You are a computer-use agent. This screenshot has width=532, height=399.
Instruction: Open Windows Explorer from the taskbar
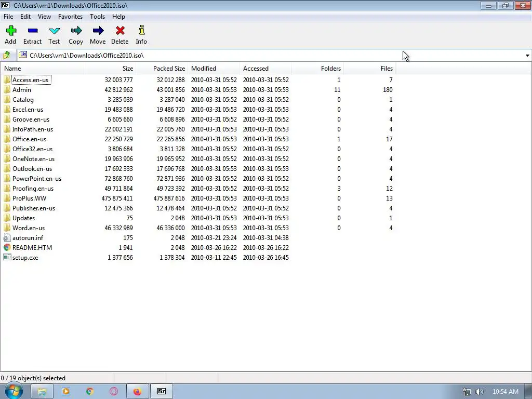pos(42,392)
